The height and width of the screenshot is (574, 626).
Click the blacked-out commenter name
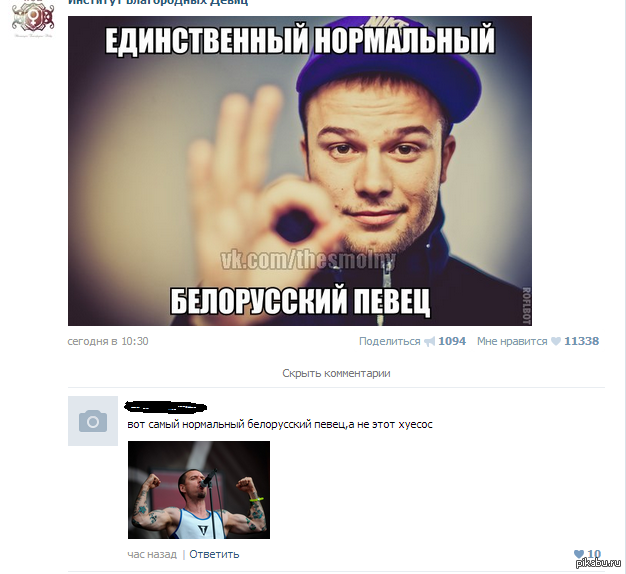coord(166,407)
